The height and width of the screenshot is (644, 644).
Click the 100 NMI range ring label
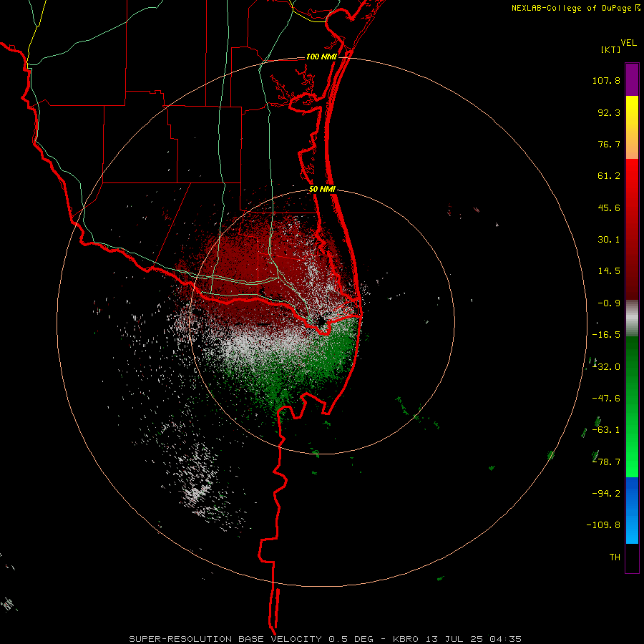pyautogui.click(x=321, y=57)
